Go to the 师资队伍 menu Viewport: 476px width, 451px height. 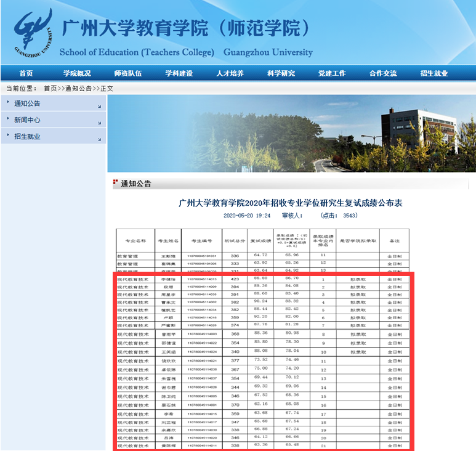pos(128,73)
